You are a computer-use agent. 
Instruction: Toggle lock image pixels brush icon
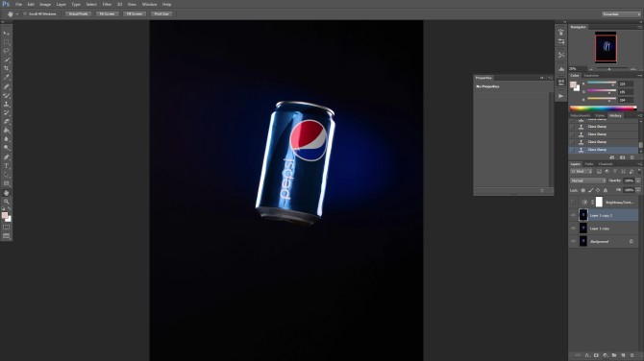pos(590,190)
